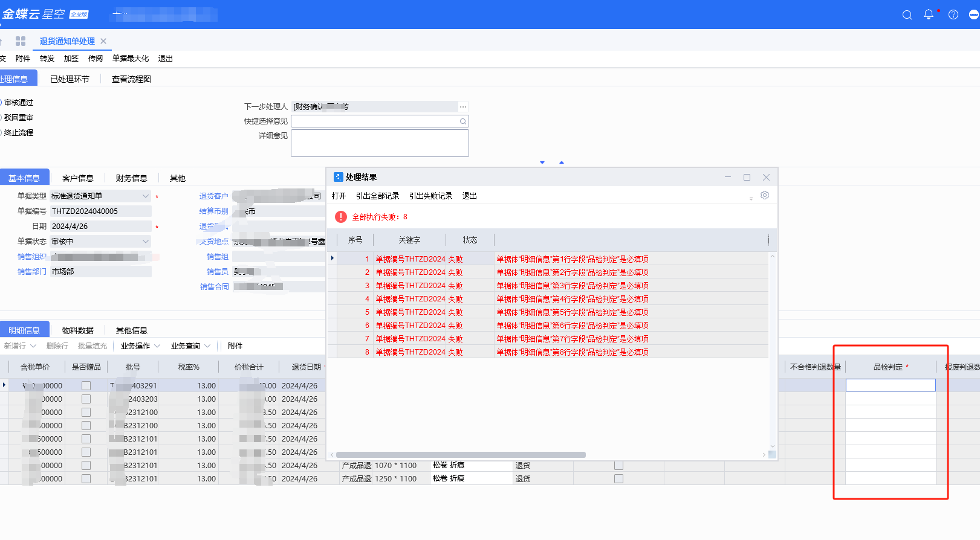Click the horizontal scrollbar in 处理结果 dialog

click(461, 455)
